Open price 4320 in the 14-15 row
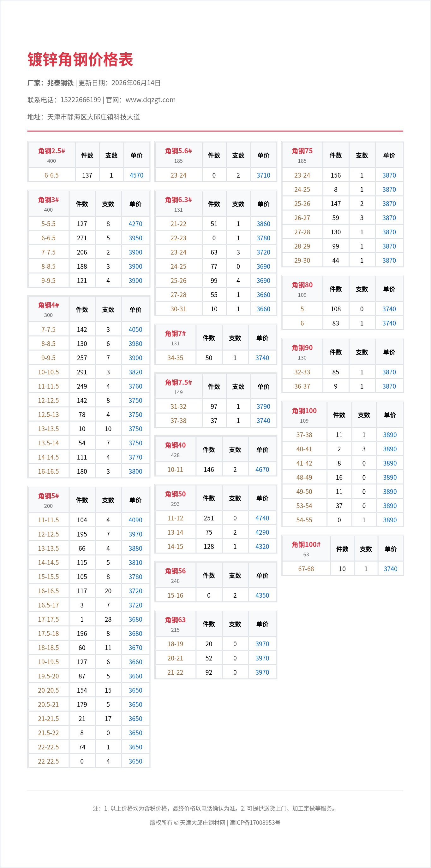This screenshot has height=868, width=431. (262, 547)
